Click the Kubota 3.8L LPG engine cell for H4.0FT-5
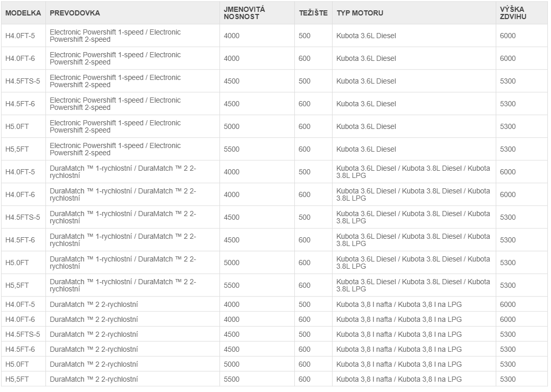 coord(413,172)
